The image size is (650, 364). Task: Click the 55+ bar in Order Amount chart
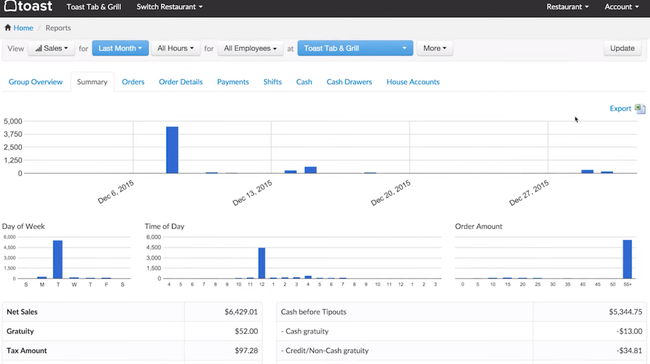pyautogui.click(x=627, y=259)
